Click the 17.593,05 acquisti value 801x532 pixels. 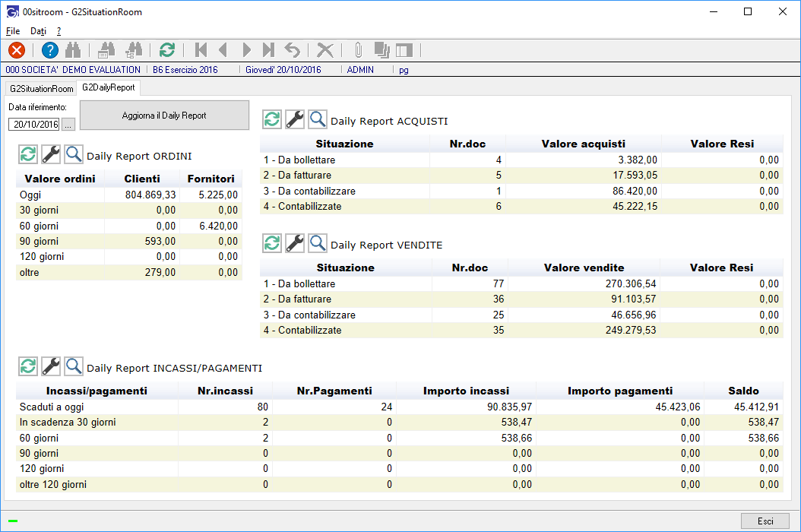[635, 176]
